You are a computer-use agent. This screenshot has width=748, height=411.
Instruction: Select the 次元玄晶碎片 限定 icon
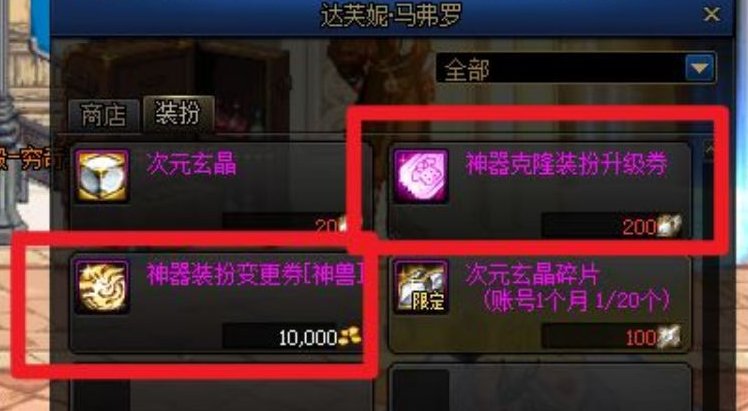click(421, 287)
